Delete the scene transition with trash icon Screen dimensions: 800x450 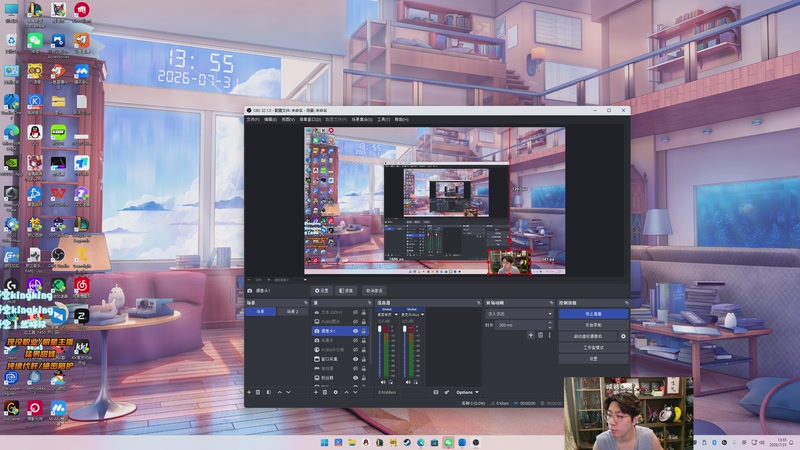pyautogui.click(x=540, y=335)
